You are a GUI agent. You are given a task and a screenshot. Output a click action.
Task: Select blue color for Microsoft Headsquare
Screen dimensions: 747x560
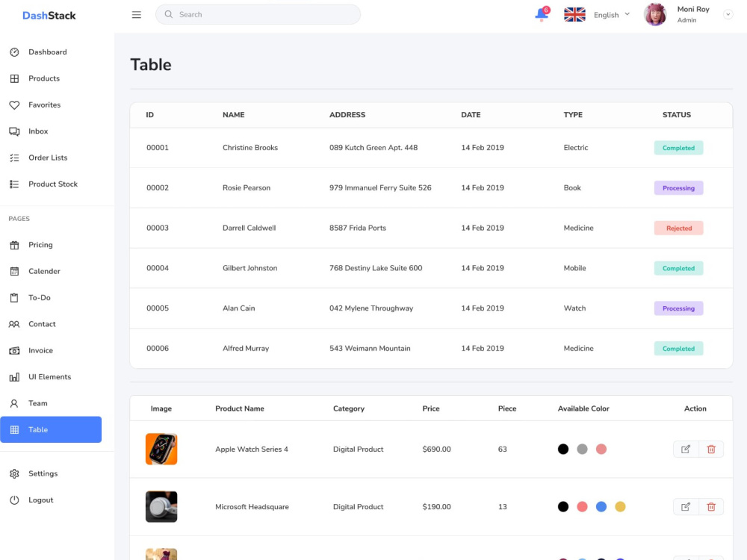pos(601,507)
